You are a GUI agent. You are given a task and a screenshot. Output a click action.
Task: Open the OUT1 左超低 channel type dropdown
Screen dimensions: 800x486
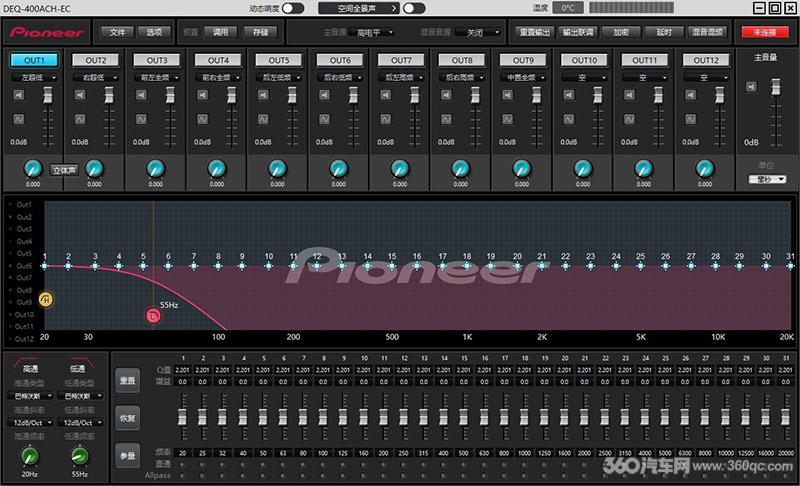coord(35,78)
